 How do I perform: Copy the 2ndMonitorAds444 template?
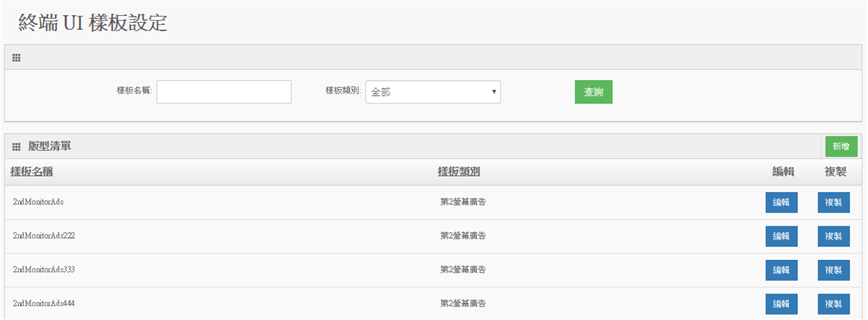[x=833, y=304]
